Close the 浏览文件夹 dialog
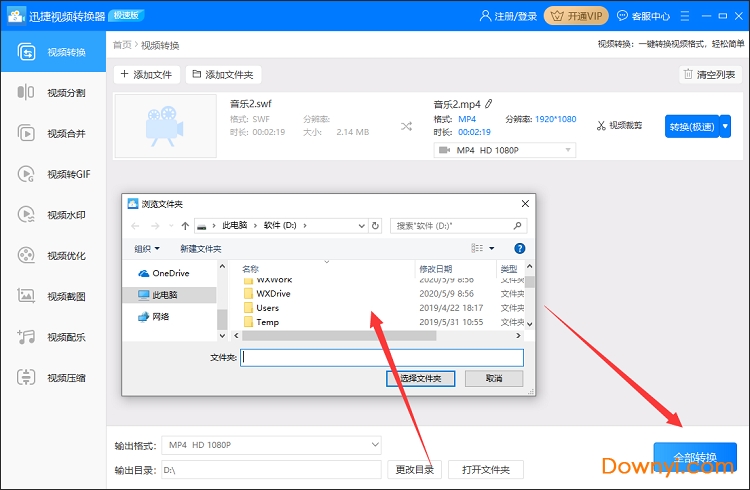This screenshot has height=490, width=750. click(525, 204)
